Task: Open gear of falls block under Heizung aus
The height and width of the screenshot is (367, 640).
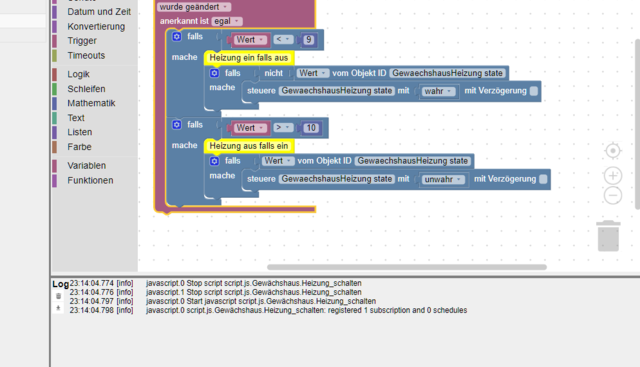Action: (x=214, y=161)
